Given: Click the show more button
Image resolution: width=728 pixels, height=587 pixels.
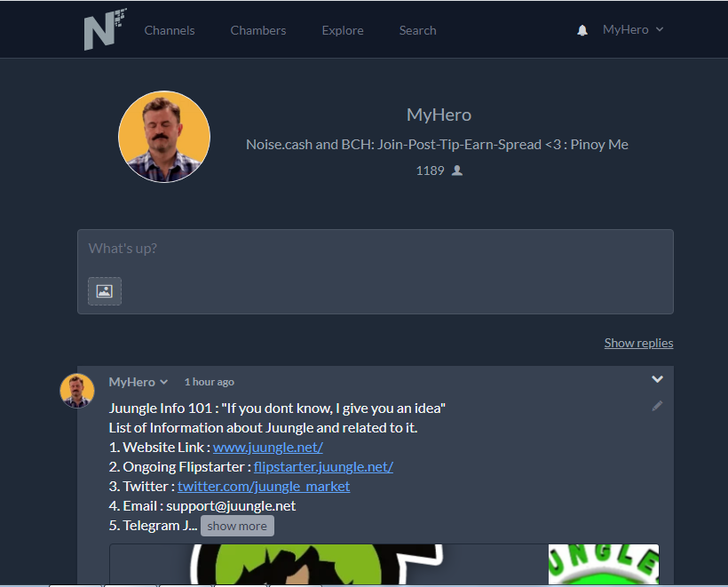Looking at the screenshot, I should pos(237,526).
